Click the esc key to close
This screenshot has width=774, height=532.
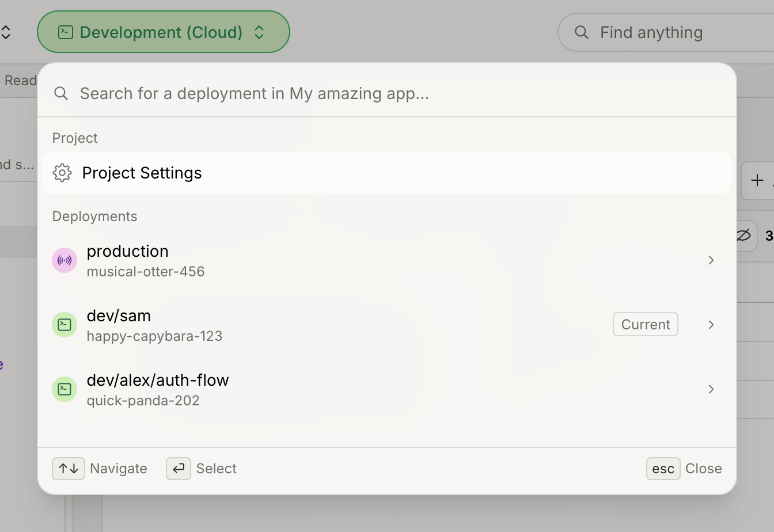click(x=663, y=469)
